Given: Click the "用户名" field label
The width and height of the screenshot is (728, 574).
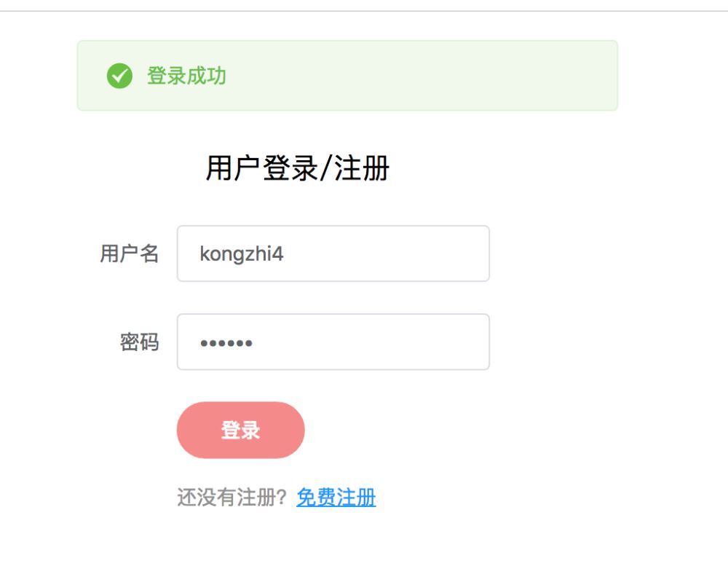Looking at the screenshot, I should coord(130,253).
